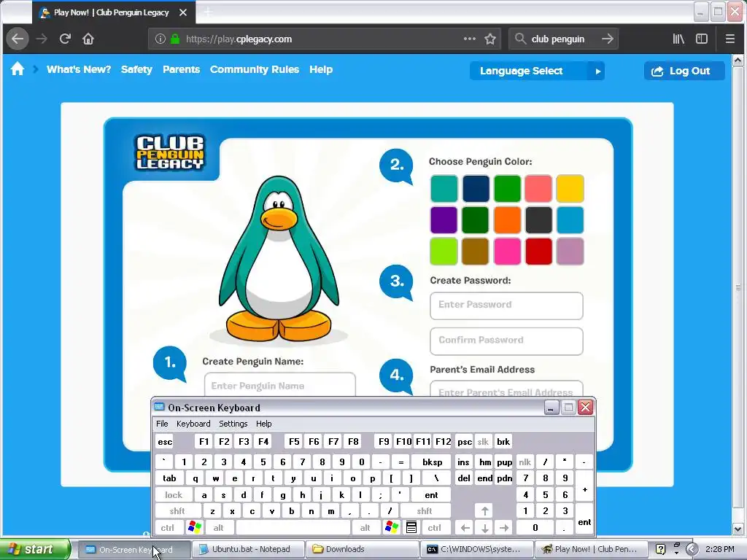
Task: Open the tray help question mark icon
Action: tap(660, 549)
